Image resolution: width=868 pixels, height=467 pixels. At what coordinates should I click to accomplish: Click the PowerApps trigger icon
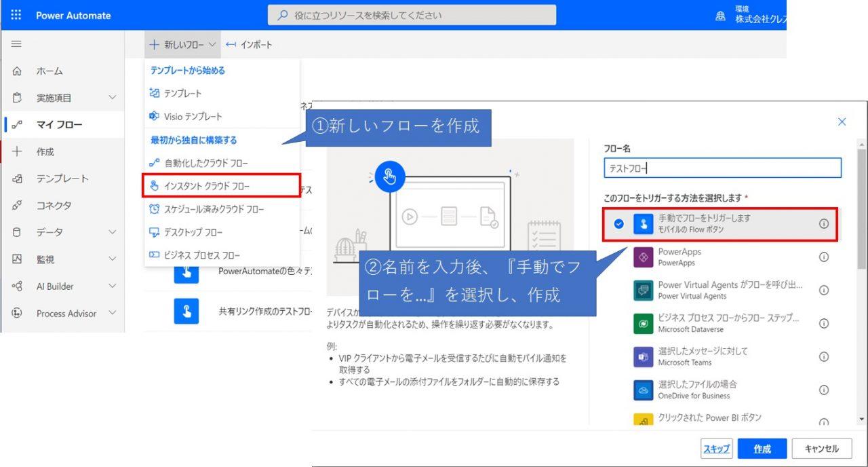[643, 257]
